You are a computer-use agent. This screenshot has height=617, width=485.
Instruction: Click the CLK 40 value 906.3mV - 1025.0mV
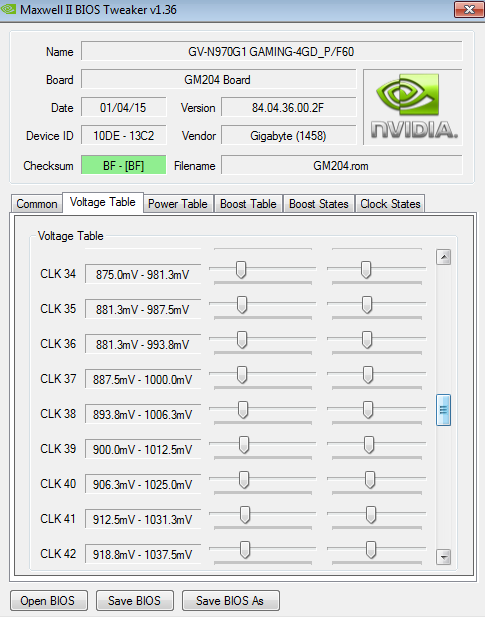click(143, 484)
